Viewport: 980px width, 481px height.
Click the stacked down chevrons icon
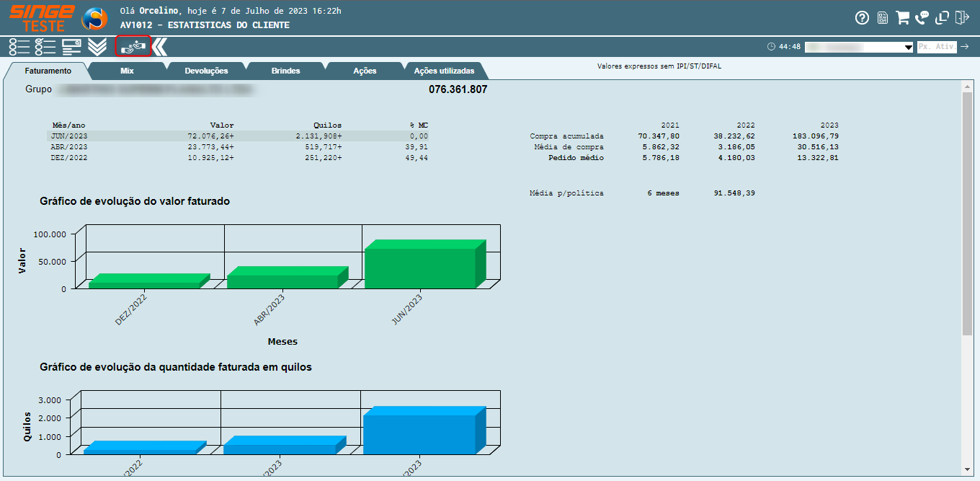coord(97,47)
